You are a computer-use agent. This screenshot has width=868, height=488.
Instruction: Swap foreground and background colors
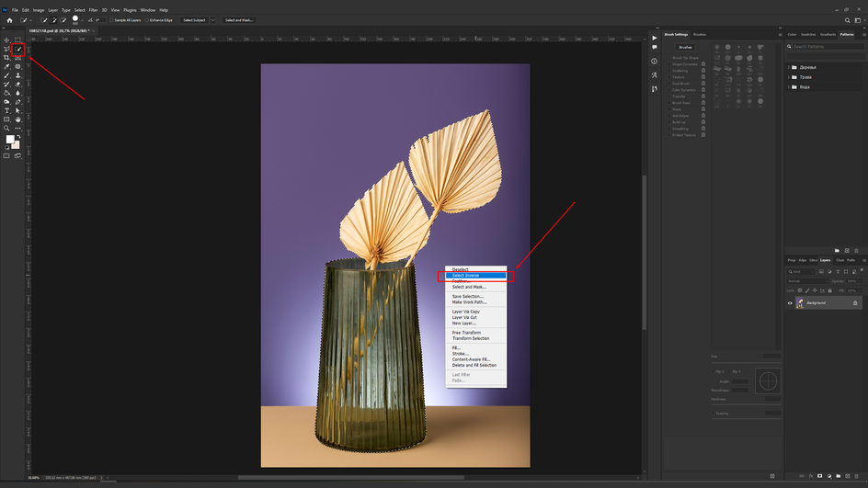point(18,137)
